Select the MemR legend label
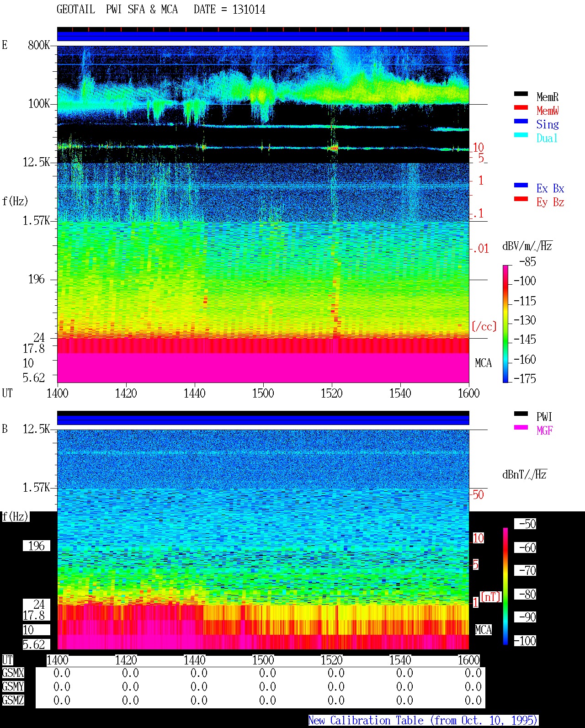This screenshot has width=585, height=728. 548,97
